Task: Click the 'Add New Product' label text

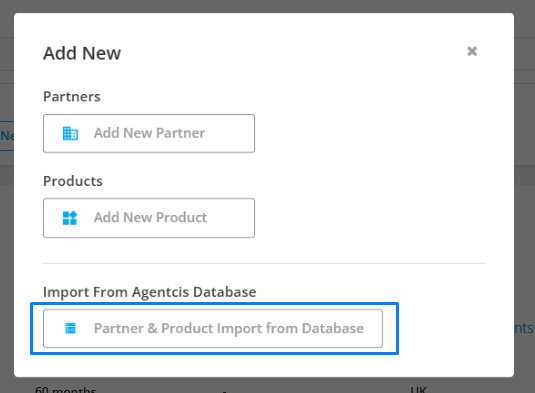Action: point(150,217)
